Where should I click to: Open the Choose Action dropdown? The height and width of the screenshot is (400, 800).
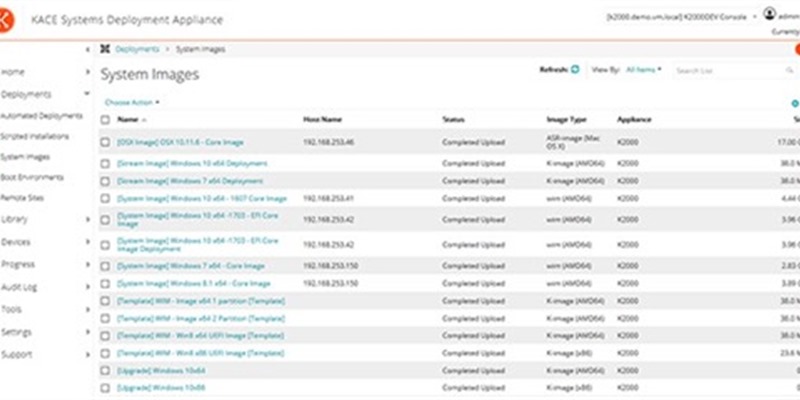[132, 103]
